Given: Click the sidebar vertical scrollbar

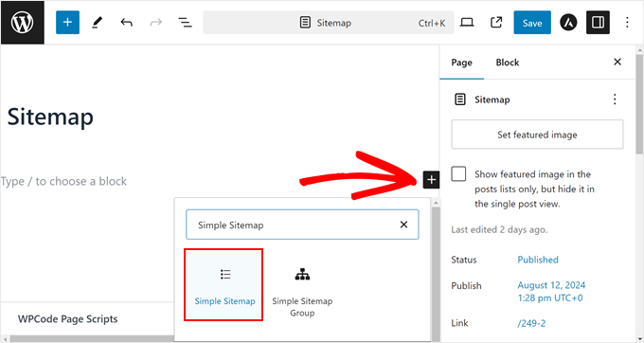Looking at the screenshot, I should tap(639, 103).
